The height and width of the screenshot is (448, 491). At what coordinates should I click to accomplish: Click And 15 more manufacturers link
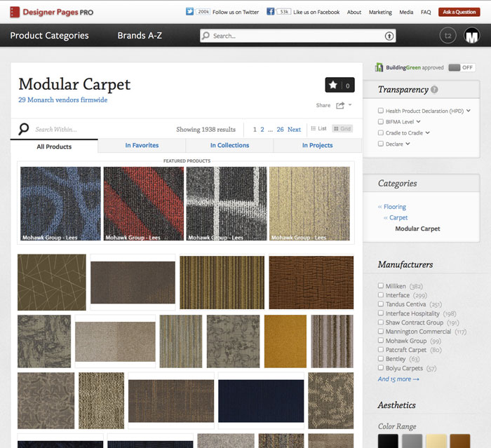[x=398, y=379]
